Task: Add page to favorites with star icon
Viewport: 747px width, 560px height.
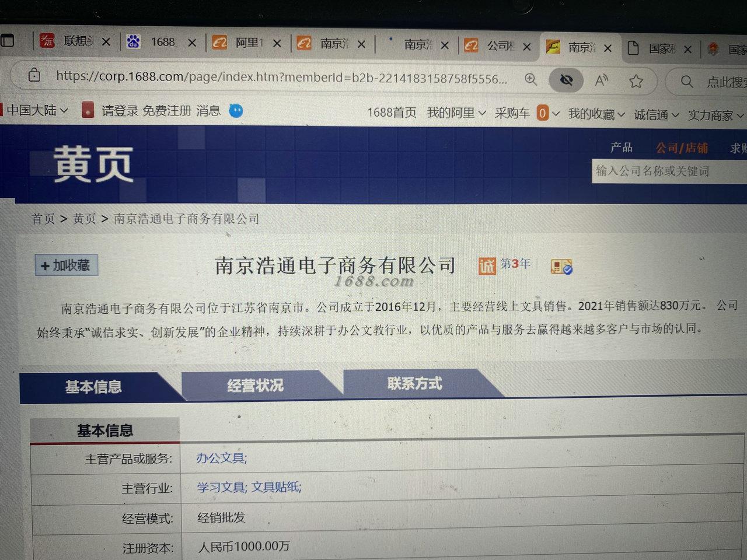Action: (636, 81)
